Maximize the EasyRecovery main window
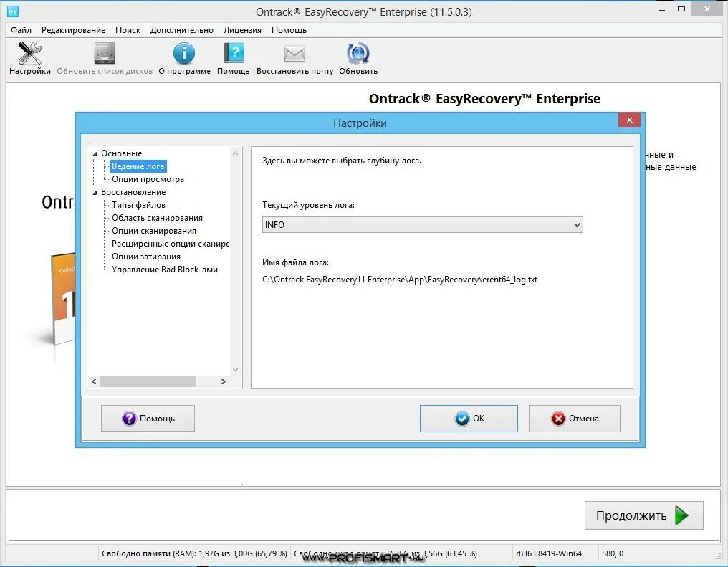This screenshot has width=728, height=567. click(681, 9)
